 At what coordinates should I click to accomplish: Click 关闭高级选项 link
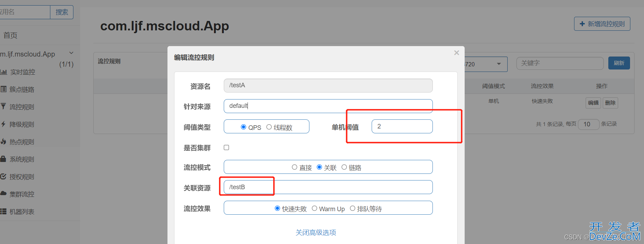(x=316, y=232)
